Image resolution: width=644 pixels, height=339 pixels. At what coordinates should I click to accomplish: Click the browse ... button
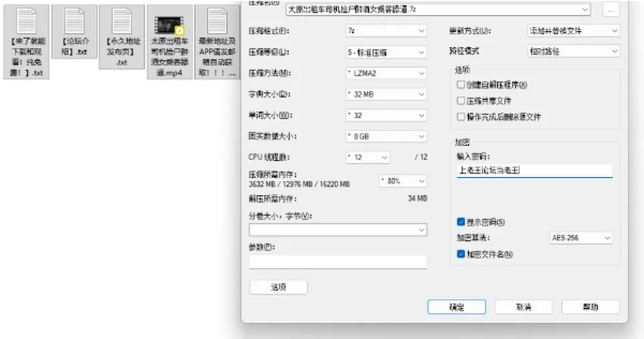tap(610, 10)
